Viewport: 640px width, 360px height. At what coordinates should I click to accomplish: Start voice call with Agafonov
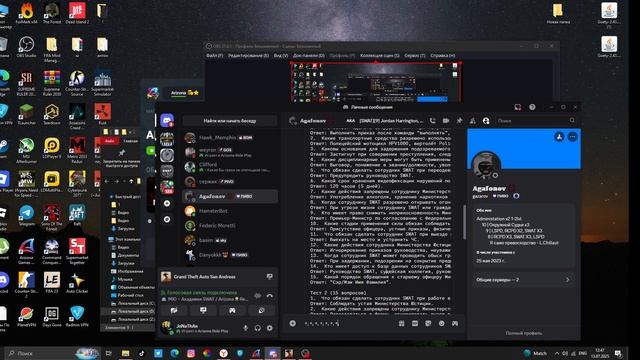[432, 121]
